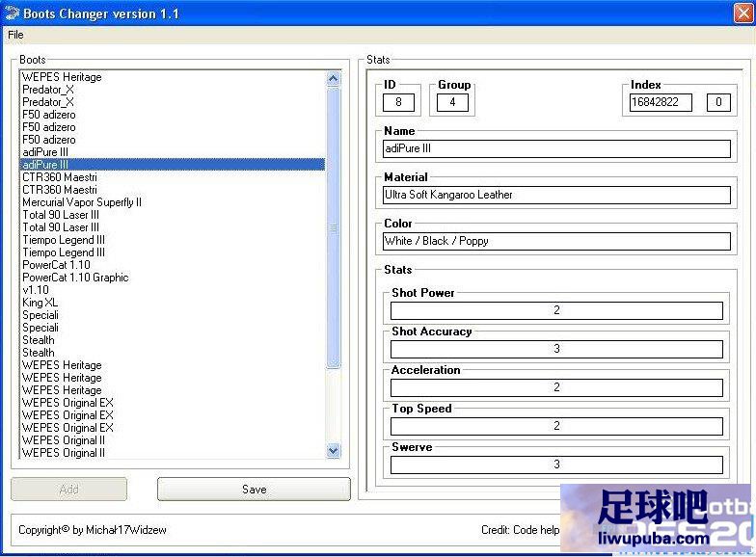Viewport: 756px width, 557px height.
Task: Click the boots list scrollbar thumb
Action: click(x=334, y=227)
